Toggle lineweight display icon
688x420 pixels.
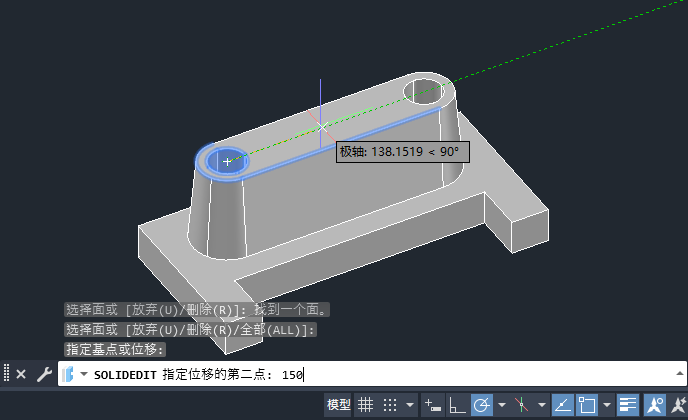pos(627,405)
